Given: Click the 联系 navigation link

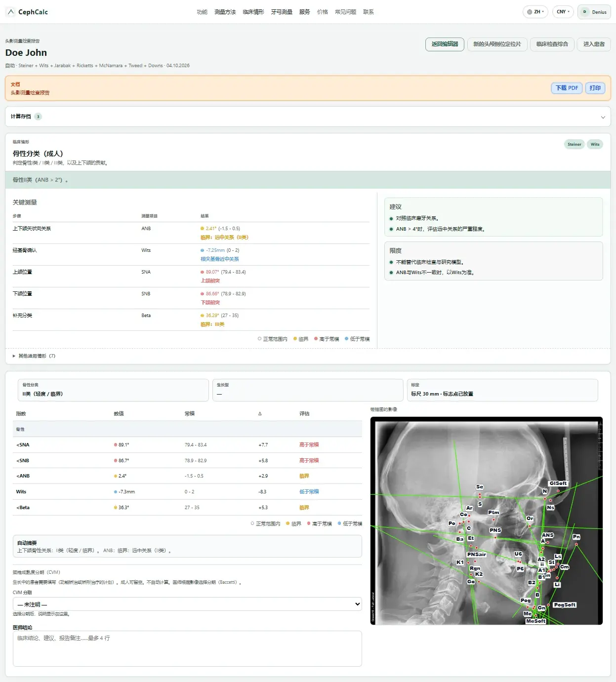Looking at the screenshot, I should click(x=369, y=12).
